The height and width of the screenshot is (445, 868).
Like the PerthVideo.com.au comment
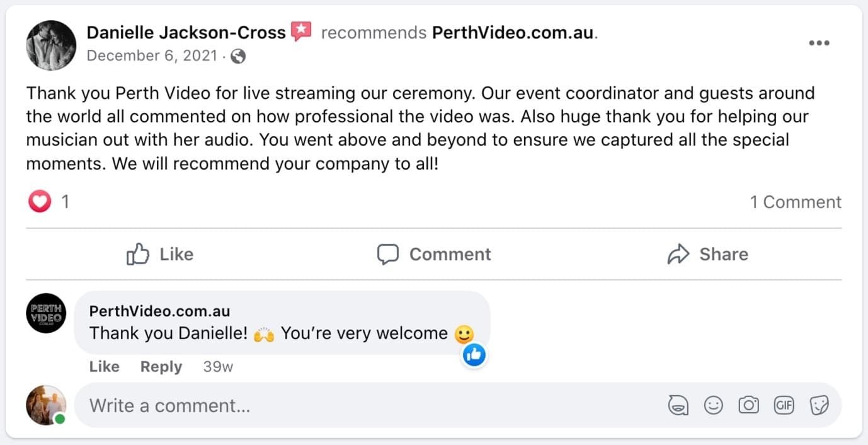point(104,367)
